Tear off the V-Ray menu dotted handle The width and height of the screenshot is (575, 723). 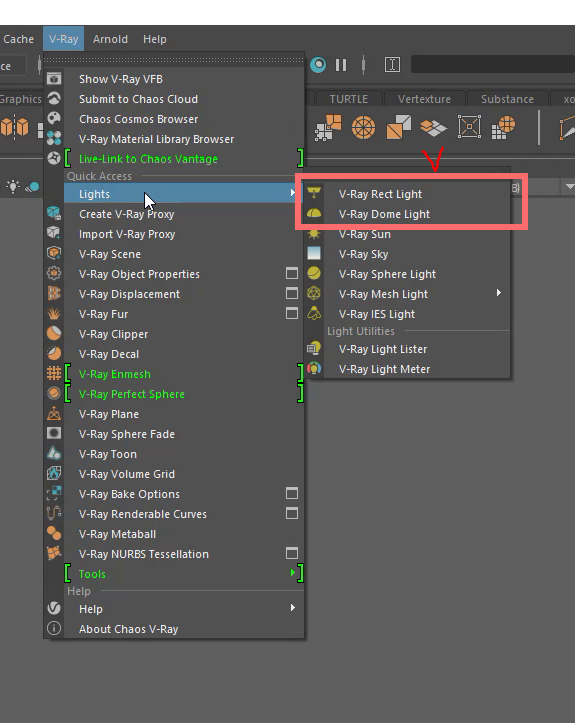174,59
